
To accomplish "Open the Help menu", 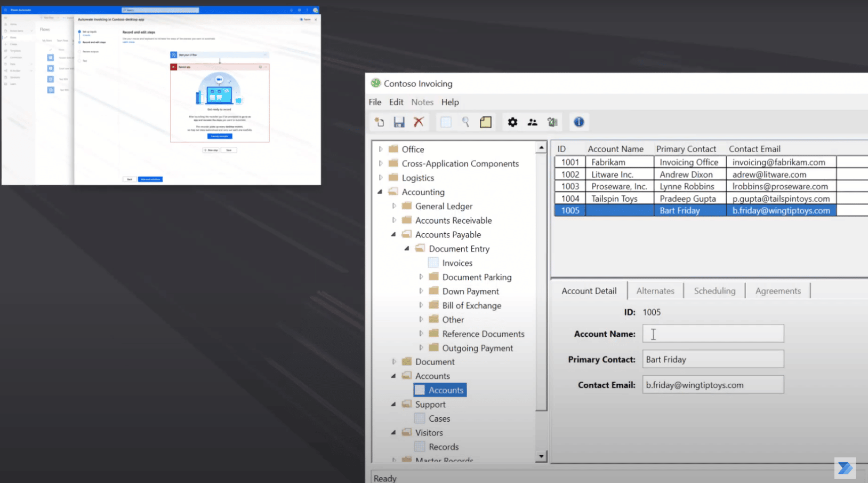I will click(450, 102).
